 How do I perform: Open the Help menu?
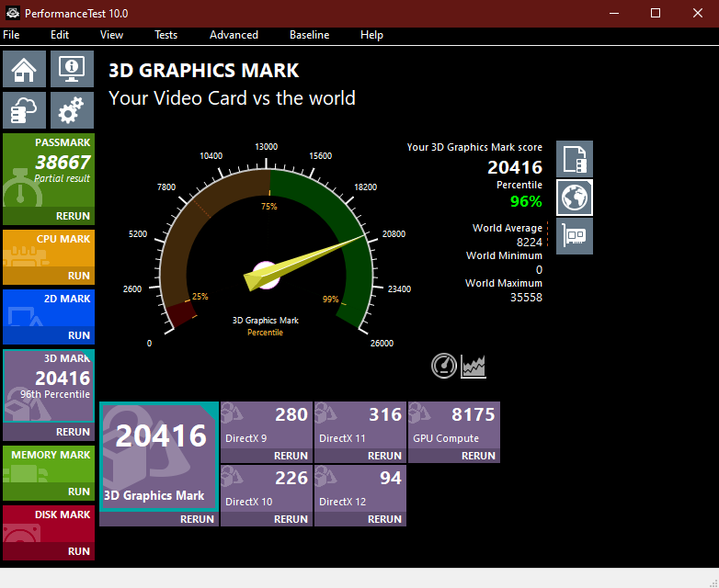[x=371, y=35]
